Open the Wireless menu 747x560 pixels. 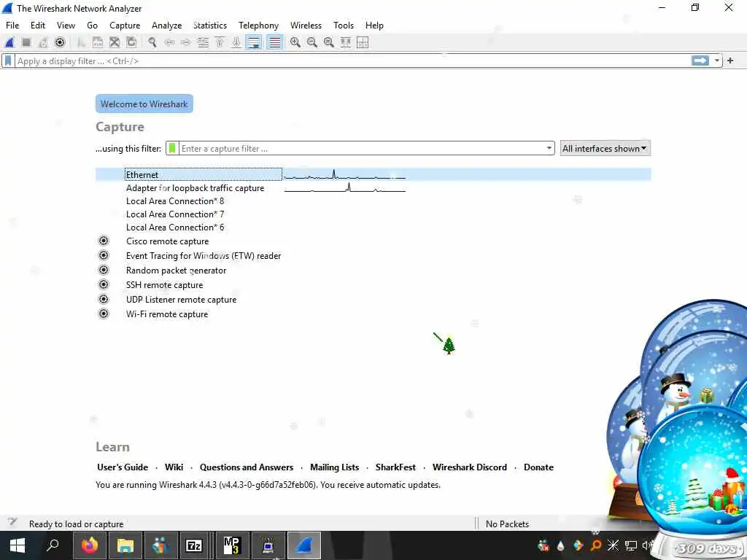(306, 26)
